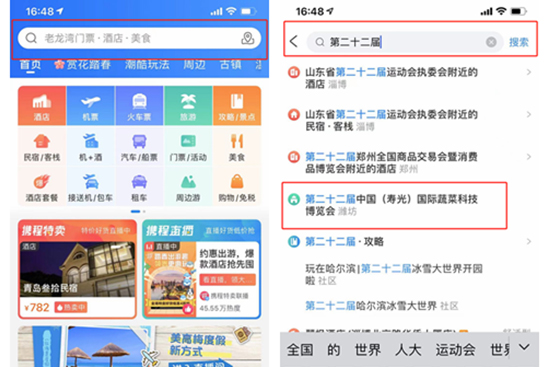Select 国际蔬菜科技博览会 search suggestion
This screenshot has height=367, width=550.
[395, 205]
